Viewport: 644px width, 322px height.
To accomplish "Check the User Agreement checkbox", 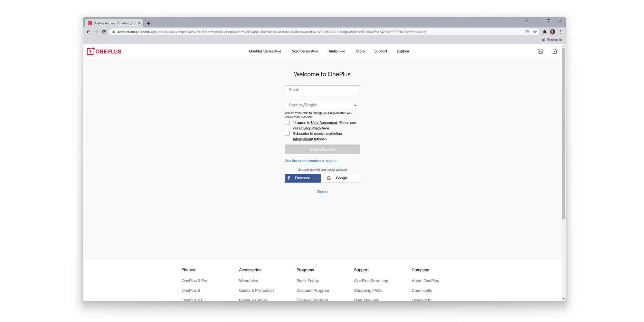I will (x=287, y=123).
